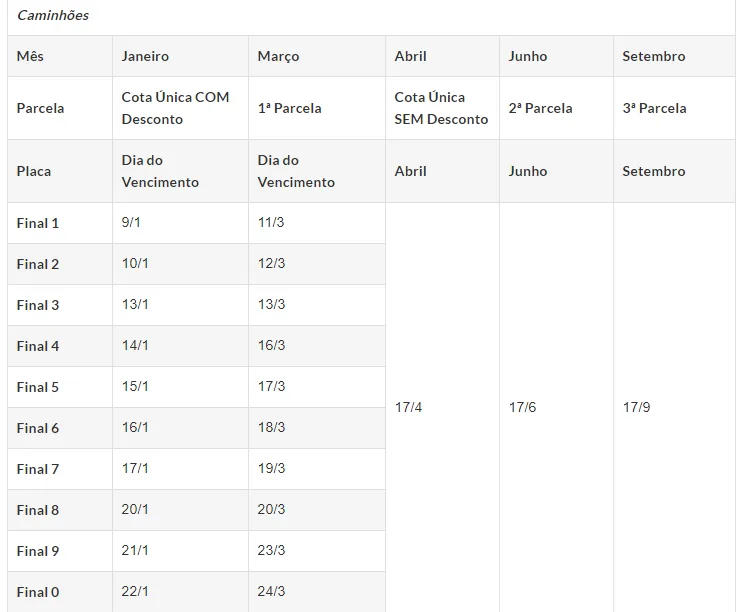Click the Cota Única SEM Desconto cell
This screenshot has width=744, height=612.
click(x=441, y=108)
